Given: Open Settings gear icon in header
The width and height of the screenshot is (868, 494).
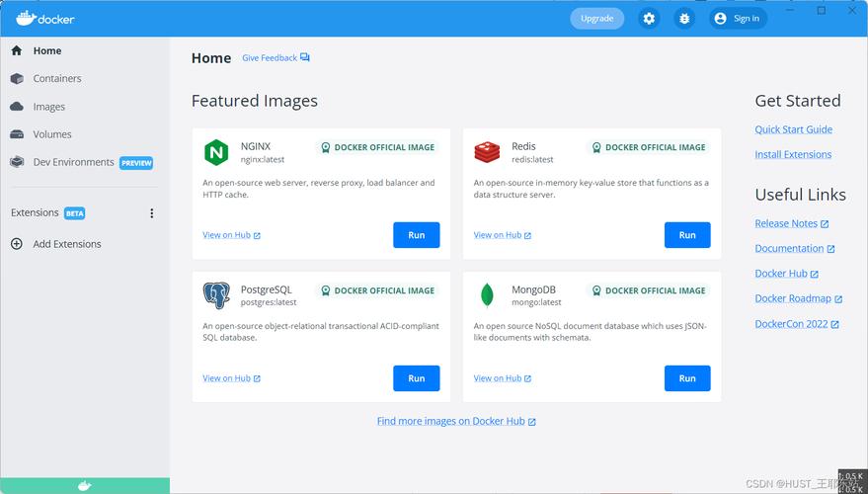Looking at the screenshot, I should [x=649, y=18].
